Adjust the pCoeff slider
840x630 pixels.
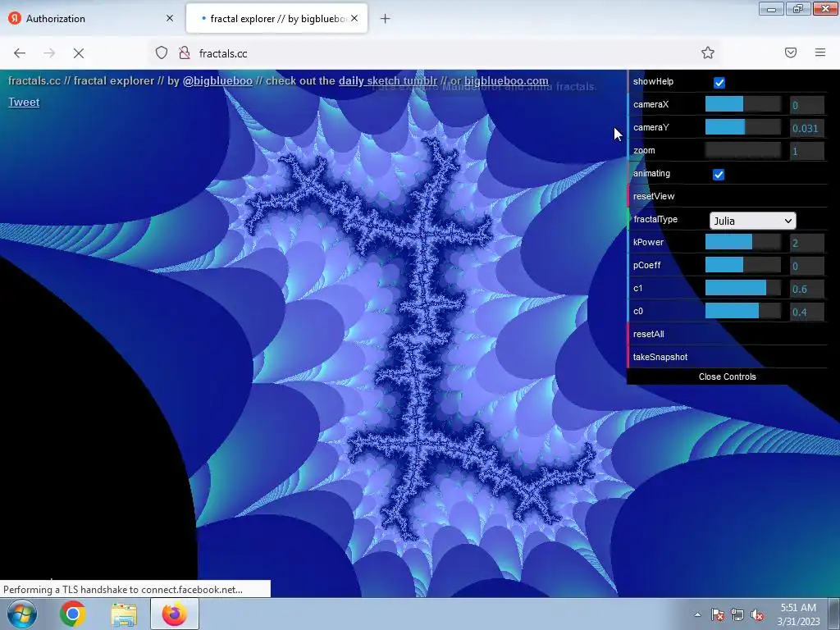click(742, 265)
